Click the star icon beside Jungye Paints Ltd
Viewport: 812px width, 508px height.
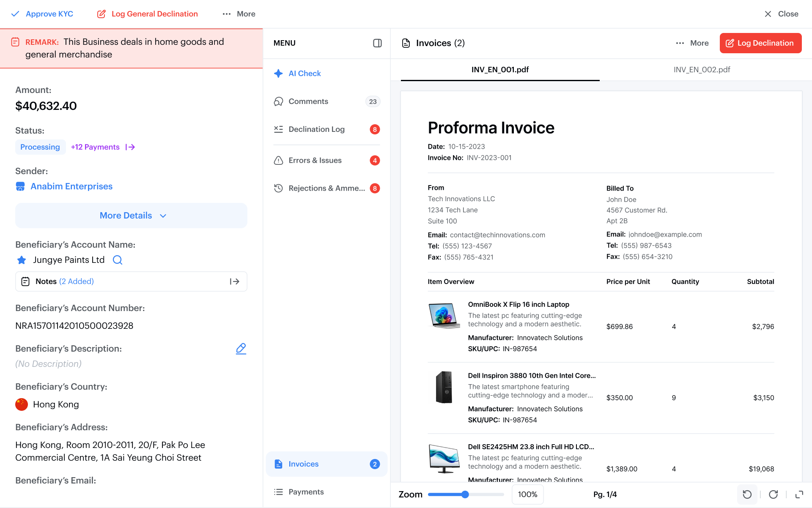22,260
